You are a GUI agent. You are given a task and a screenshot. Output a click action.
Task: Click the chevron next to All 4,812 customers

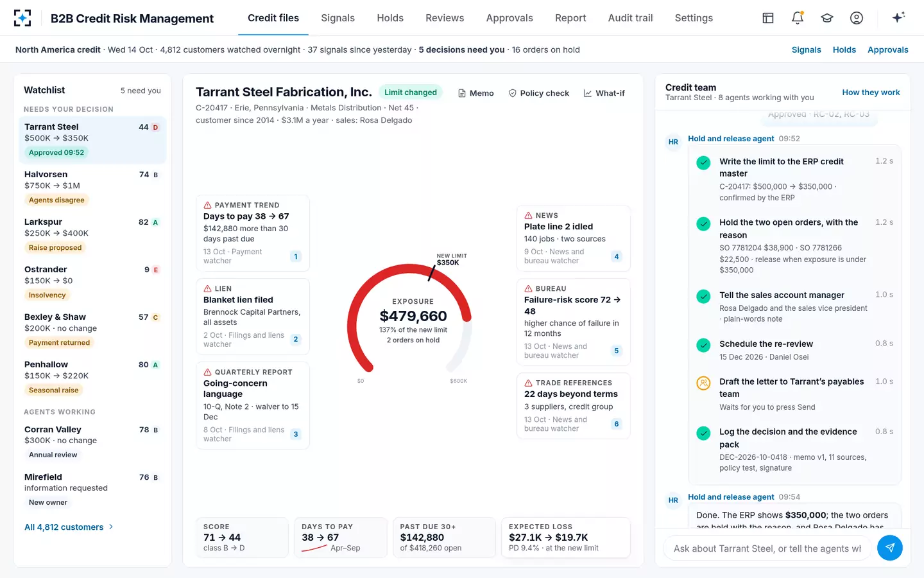(111, 527)
